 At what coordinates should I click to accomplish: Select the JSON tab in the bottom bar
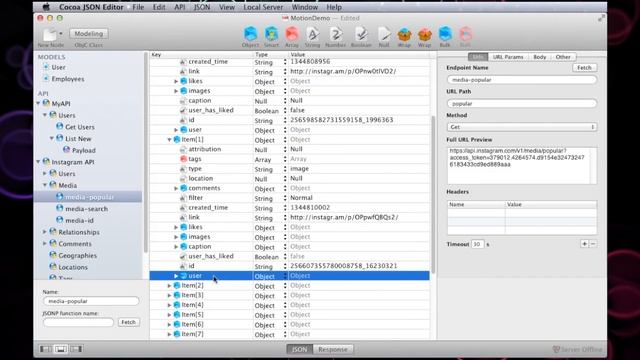[300, 349]
